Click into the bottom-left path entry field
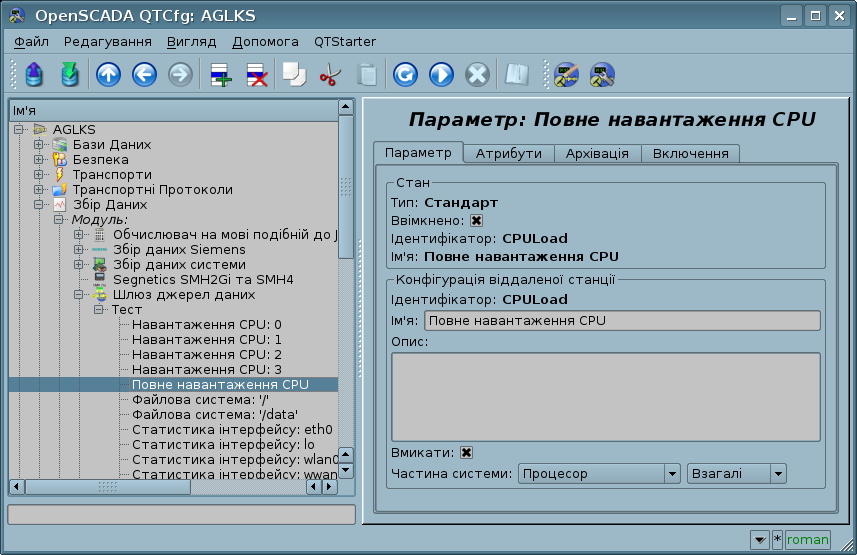This screenshot has width=857, height=555. click(x=181, y=515)
